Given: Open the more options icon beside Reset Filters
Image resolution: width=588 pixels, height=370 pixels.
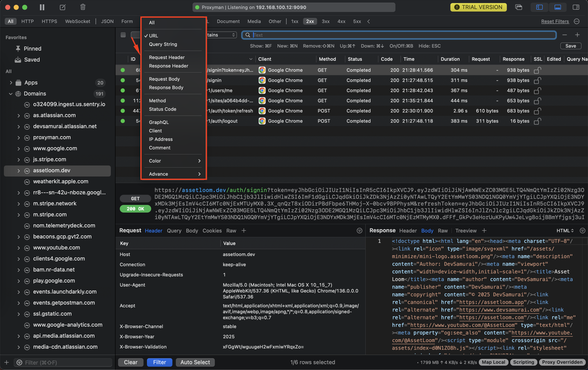Looking at the screenshot, I should click(577, 21).
